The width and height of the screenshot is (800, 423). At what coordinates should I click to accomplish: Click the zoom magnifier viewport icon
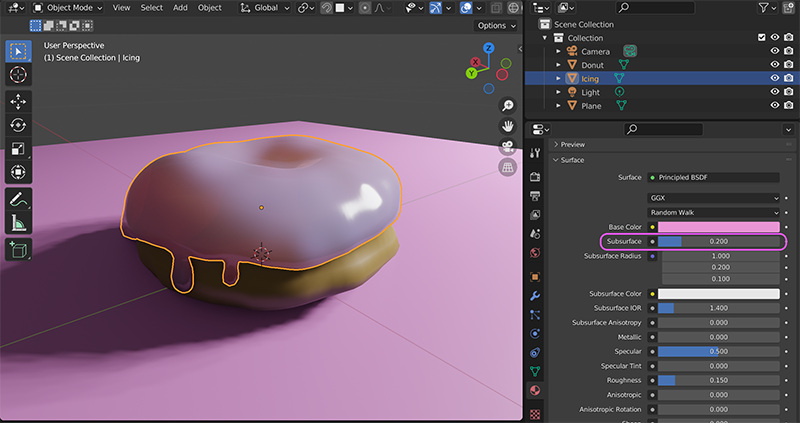coord(507,105)
